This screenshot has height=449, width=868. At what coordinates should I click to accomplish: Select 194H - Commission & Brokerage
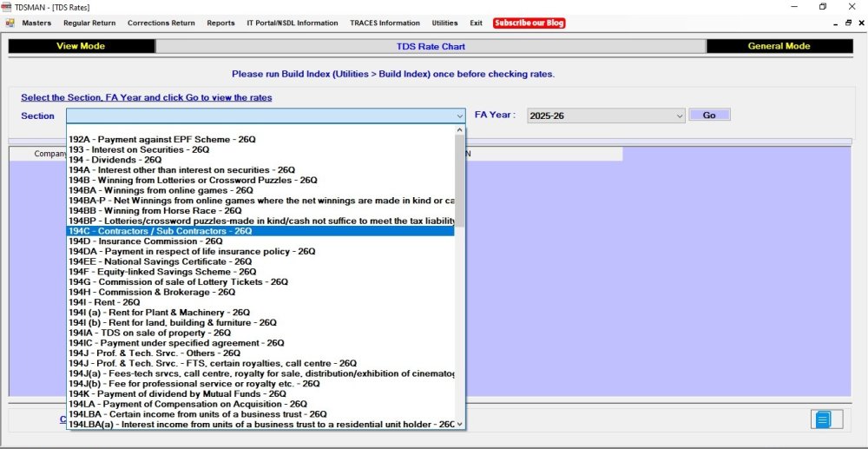pyautogui.click(x=260, y=292)
